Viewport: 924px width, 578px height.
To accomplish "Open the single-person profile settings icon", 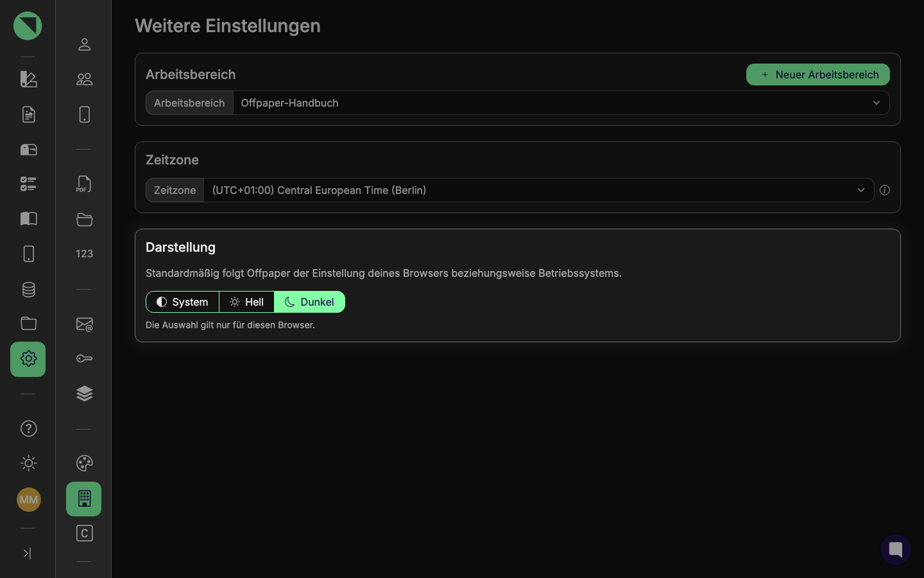I will point(84,44).
